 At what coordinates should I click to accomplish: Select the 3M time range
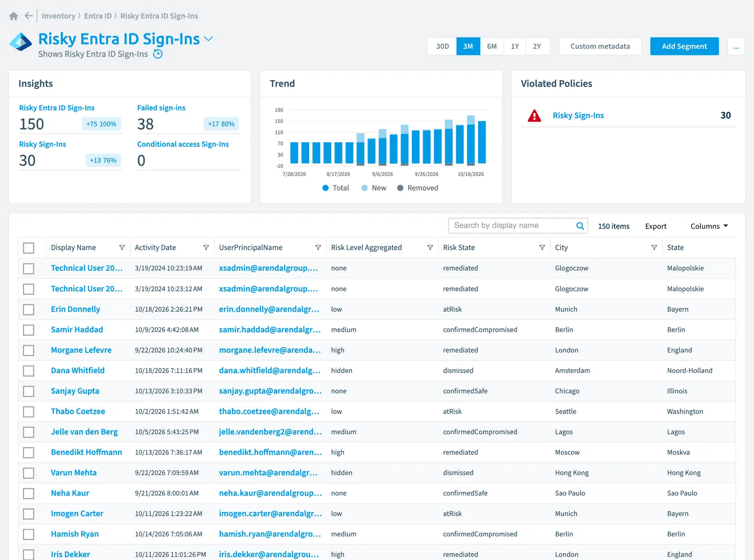click(468, 46)
